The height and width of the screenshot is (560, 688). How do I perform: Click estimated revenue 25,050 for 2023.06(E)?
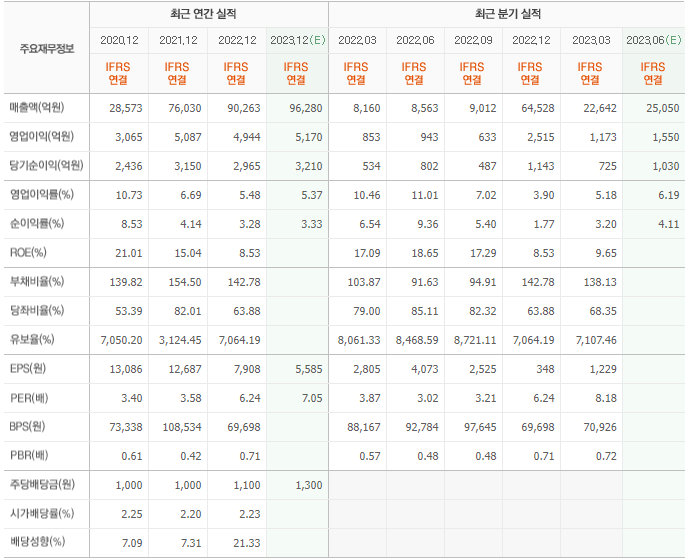pos(663,108)
